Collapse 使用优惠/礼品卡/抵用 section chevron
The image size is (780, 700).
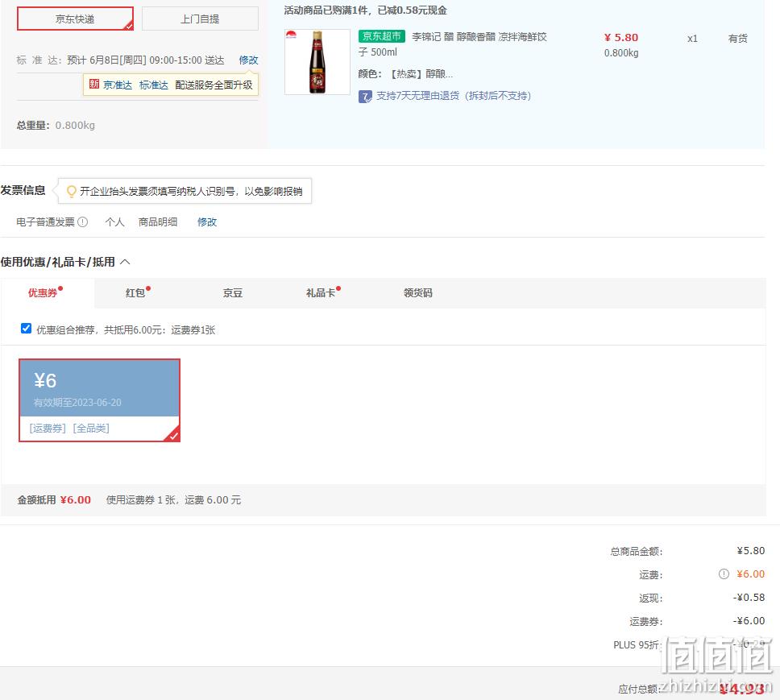point(126,262)
